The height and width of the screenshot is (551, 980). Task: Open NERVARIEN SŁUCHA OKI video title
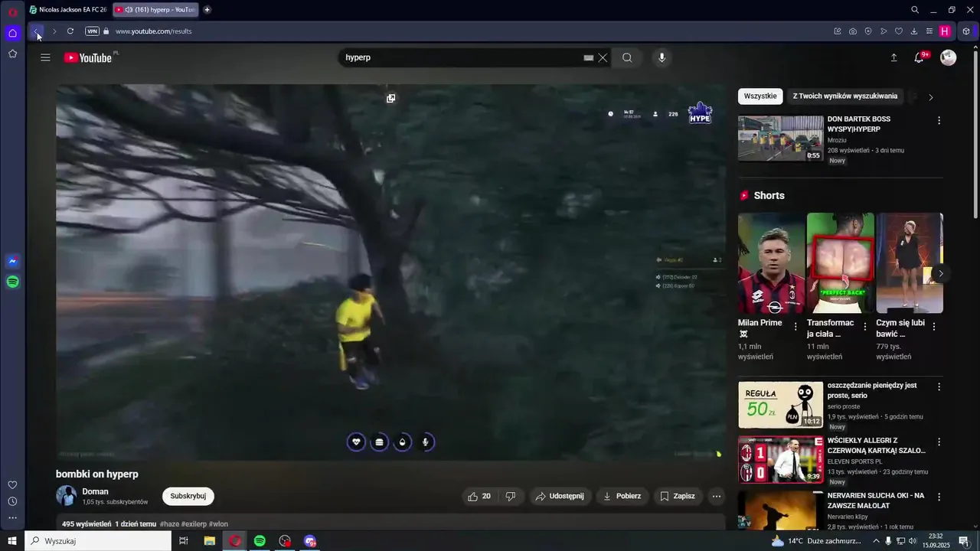[x=876, y=500]
